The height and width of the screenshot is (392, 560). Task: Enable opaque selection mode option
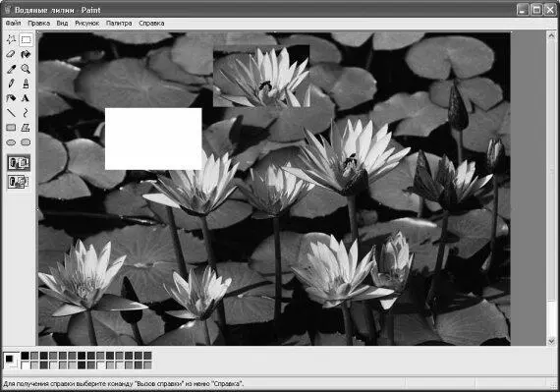tap(19, 163)
